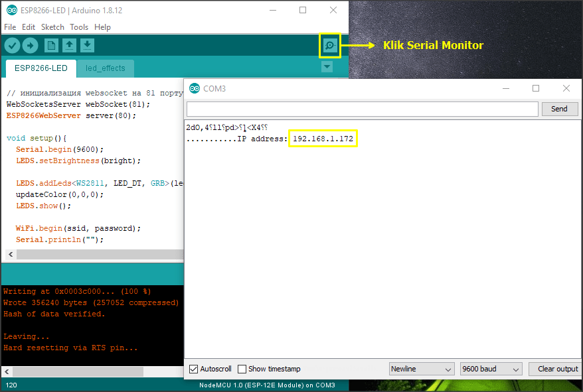Viewport: 583px width, 392px height.
Task: Click the garbled boot text in serial output
Action: pyautogui.click(x=227, y=127)
